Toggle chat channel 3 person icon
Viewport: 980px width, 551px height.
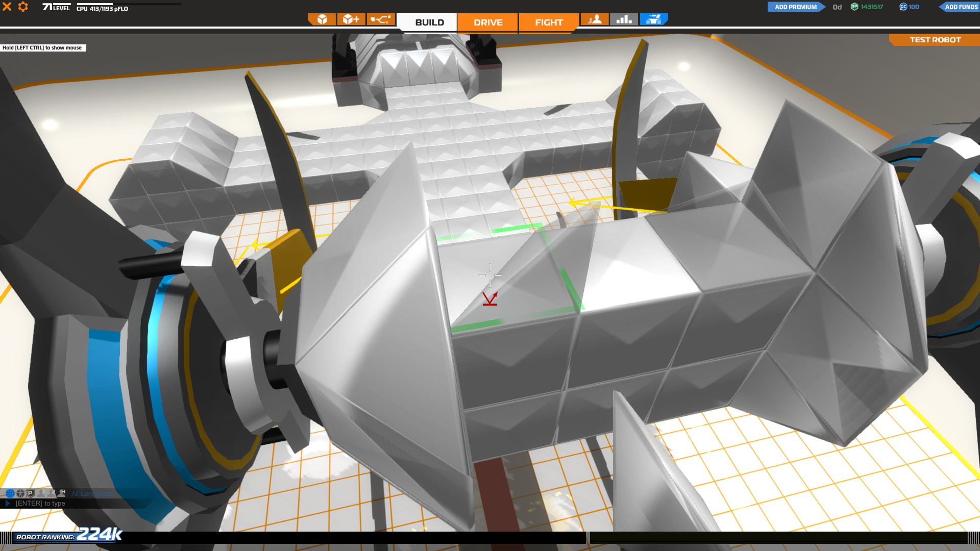pos(61,493)
